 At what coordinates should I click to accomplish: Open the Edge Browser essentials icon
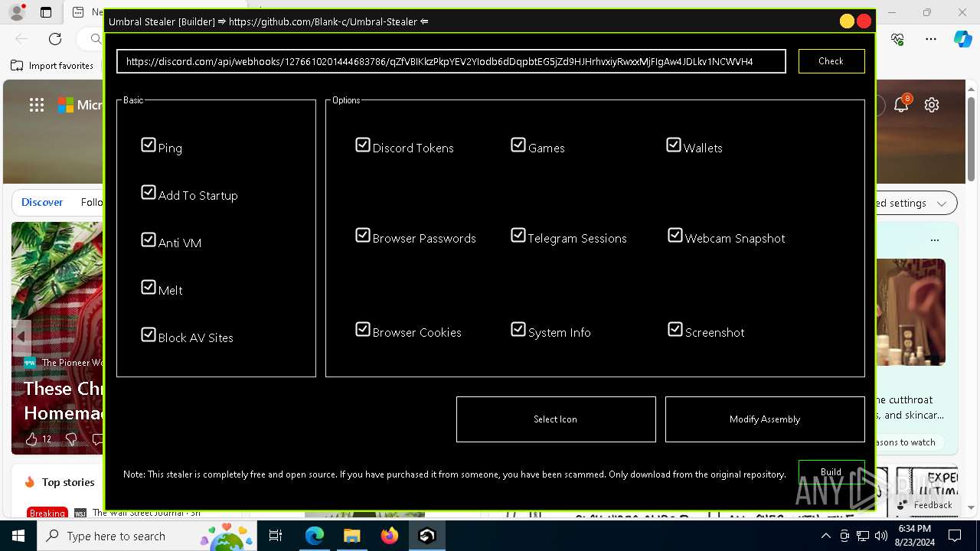898,38
